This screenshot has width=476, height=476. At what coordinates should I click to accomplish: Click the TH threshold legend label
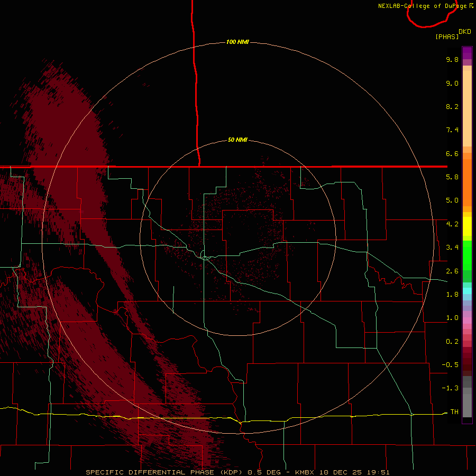click(454, 411)
